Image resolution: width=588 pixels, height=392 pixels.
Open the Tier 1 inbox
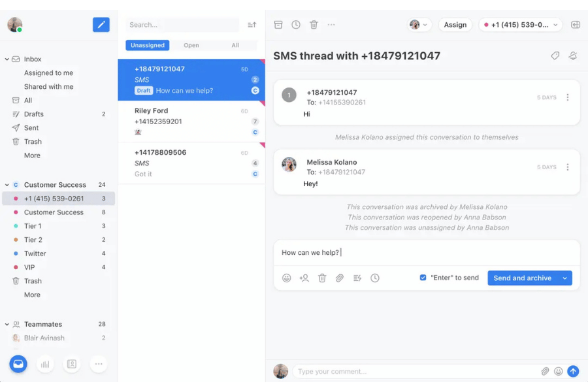tap(33, 226)
